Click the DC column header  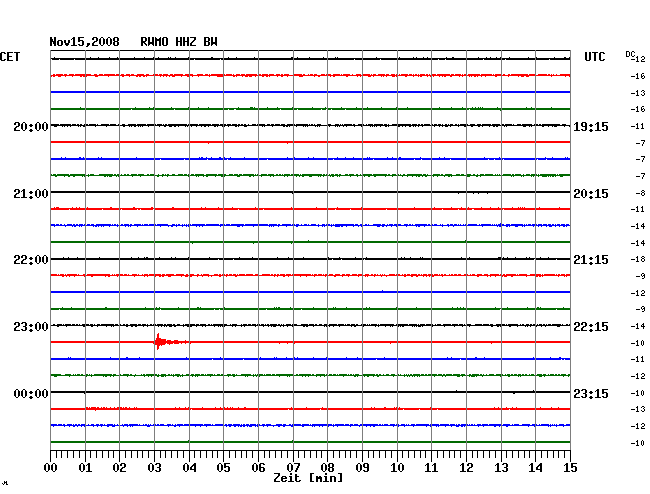pyautogui.click(x=630, y=54)
